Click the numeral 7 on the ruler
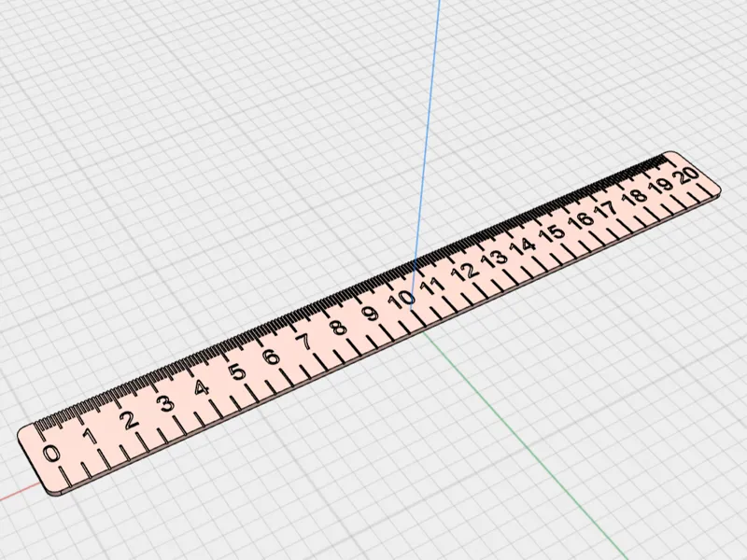The image size is (747, 560). point(304,342)
